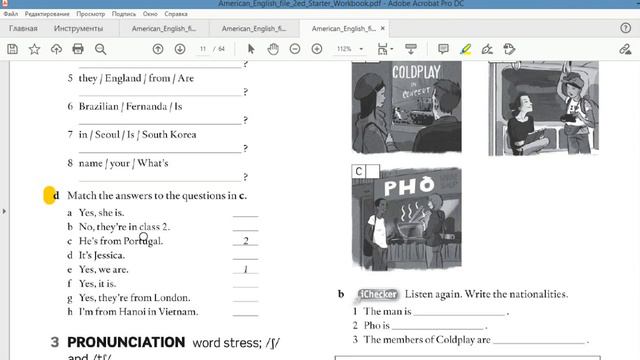Viewport: 640px width, 360px height.
Task: Select the arrow selection tool
Action: 251,49
